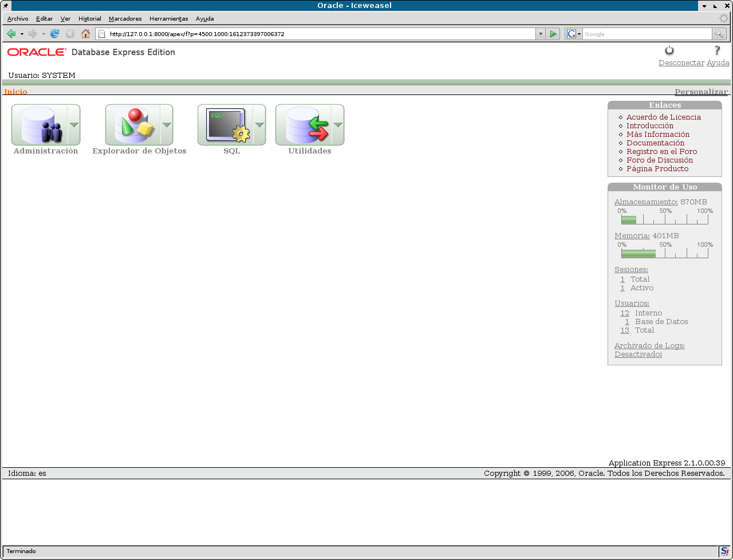This screenshot has height=560, width=733.
Task: Open Foro de Discusión link
Action: [x=660, y=160]
